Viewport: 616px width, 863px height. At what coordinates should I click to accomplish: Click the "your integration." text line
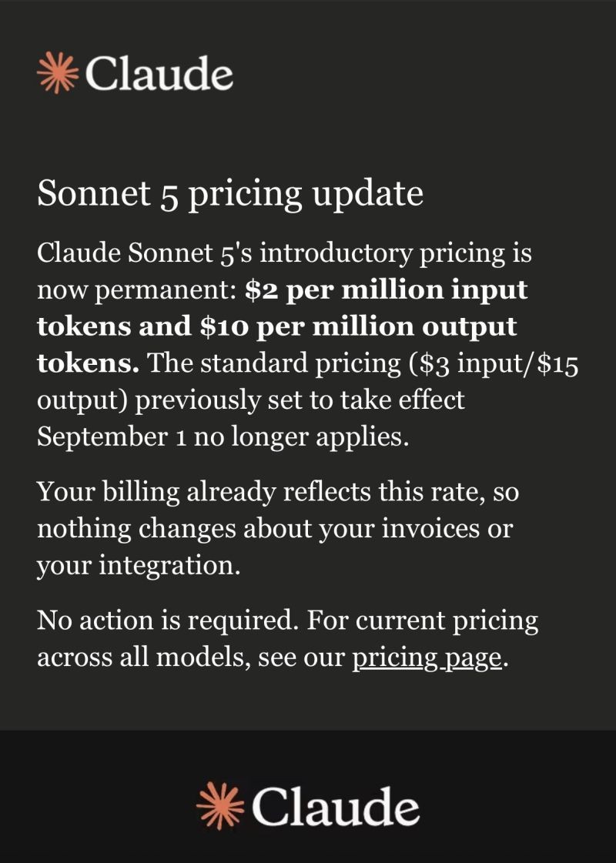139,565
